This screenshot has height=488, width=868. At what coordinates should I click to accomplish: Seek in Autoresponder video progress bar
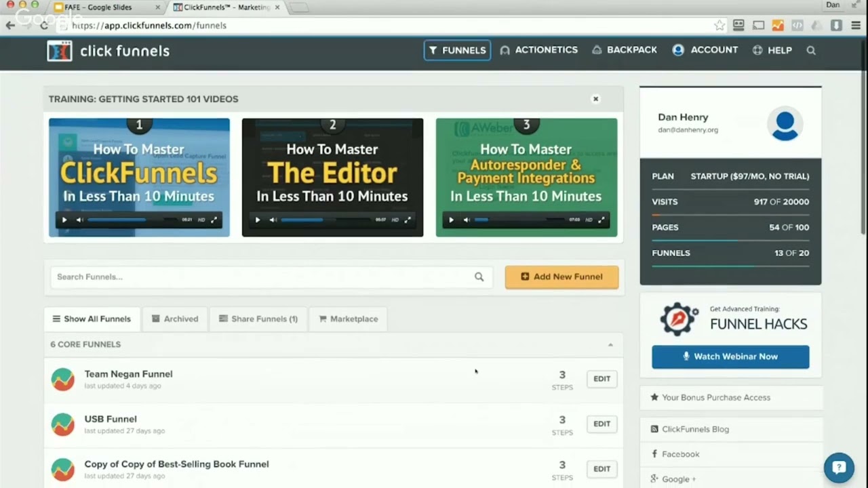coord(519,220)
